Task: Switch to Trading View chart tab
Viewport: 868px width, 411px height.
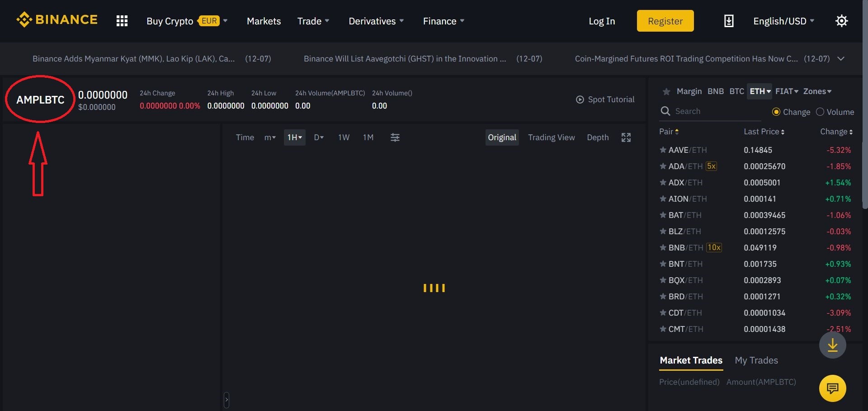Action: pos(552,137)
